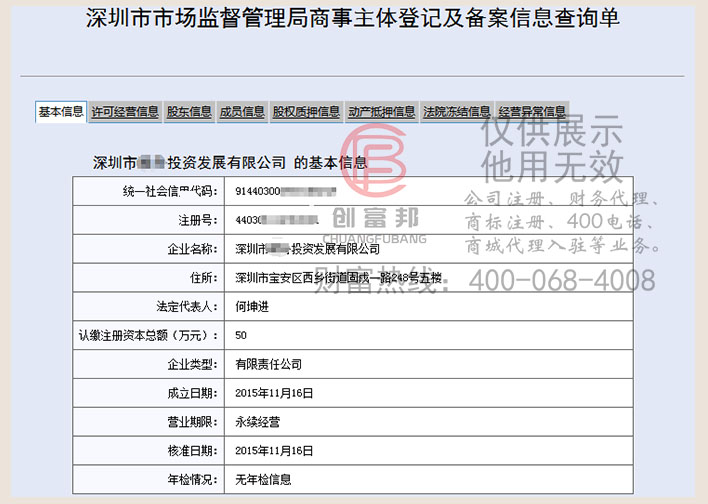Click the 法定代表人 row label
Viewport: 708px width, 504px height.
tap(186, 307)
